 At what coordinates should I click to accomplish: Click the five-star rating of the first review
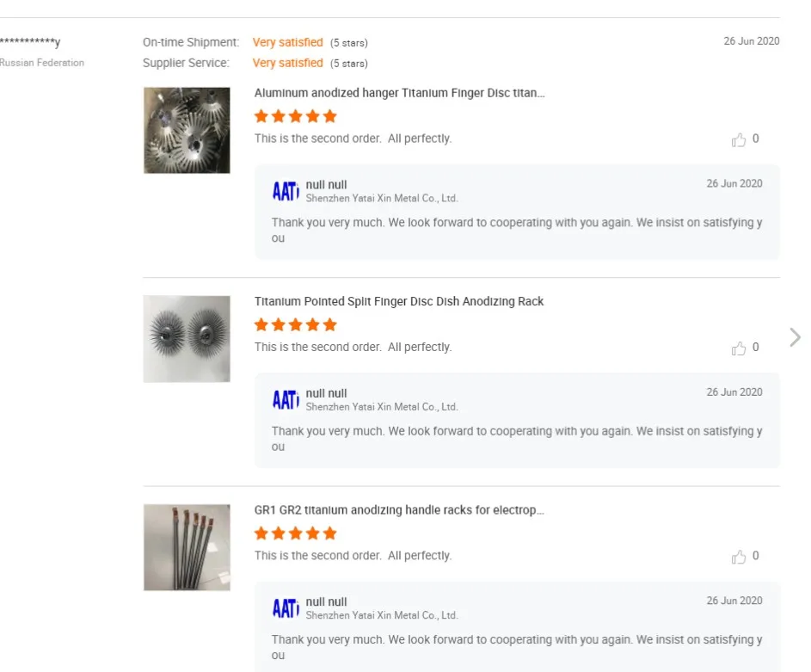point(295,116)
